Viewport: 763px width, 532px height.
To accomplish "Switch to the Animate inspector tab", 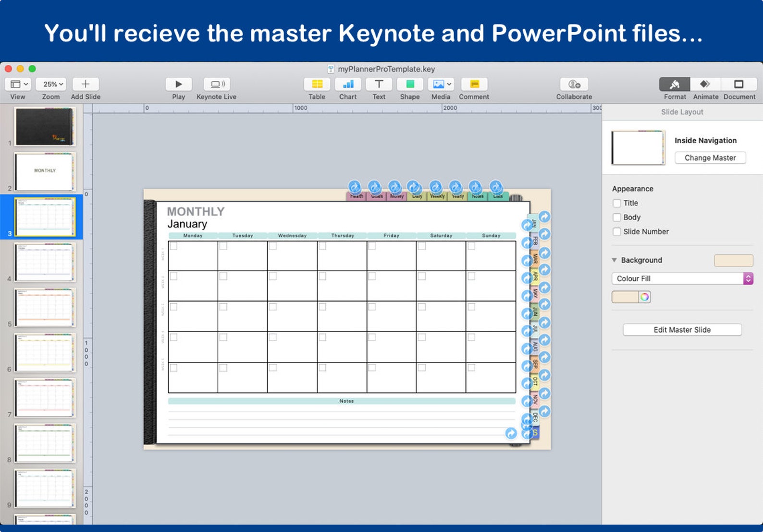I will [705, 84].
